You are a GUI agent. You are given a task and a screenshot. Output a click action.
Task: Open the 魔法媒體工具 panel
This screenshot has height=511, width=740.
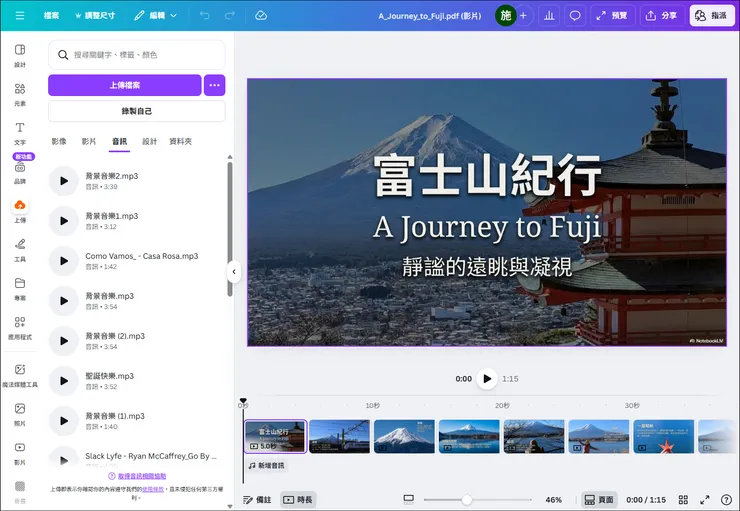pos(20,376)
